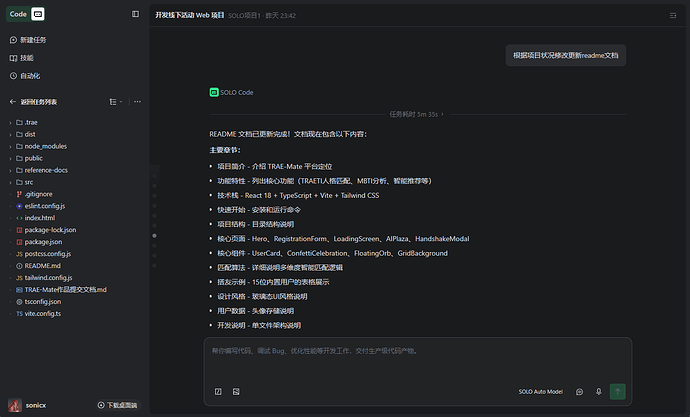690x417 pixels.
Task: Open the .gitignore file
Action: (34, 194)
